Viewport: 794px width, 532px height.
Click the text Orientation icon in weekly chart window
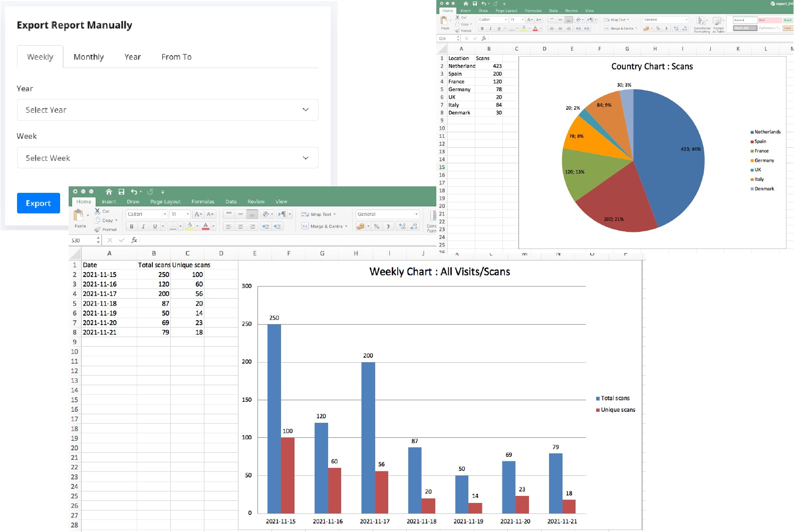(266, 214)
